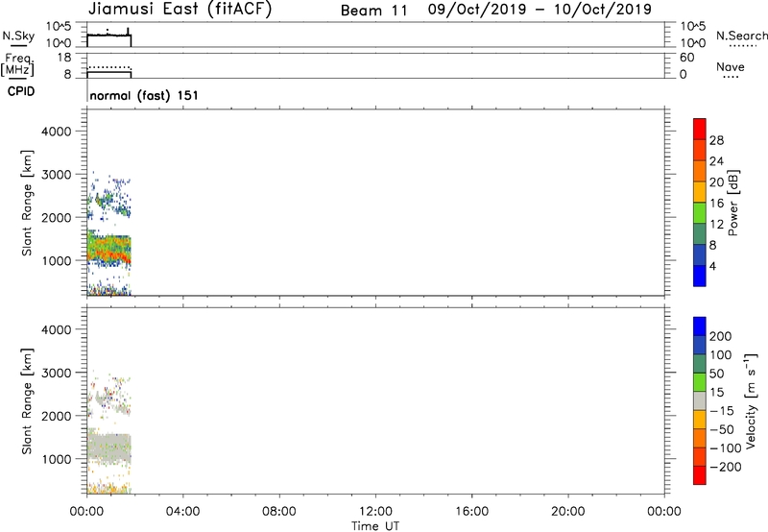Click the 'Beam 11' label
The height and width of the screenshot is (532, 768).
pyautogui.click(x=374, y=11)
